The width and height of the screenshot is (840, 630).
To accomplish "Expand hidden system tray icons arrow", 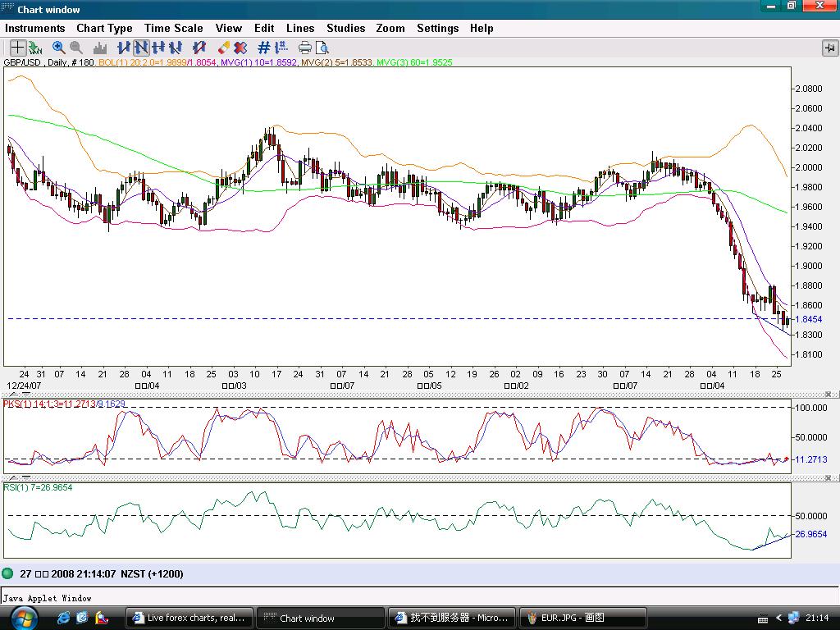I will [x=779, y=619].
